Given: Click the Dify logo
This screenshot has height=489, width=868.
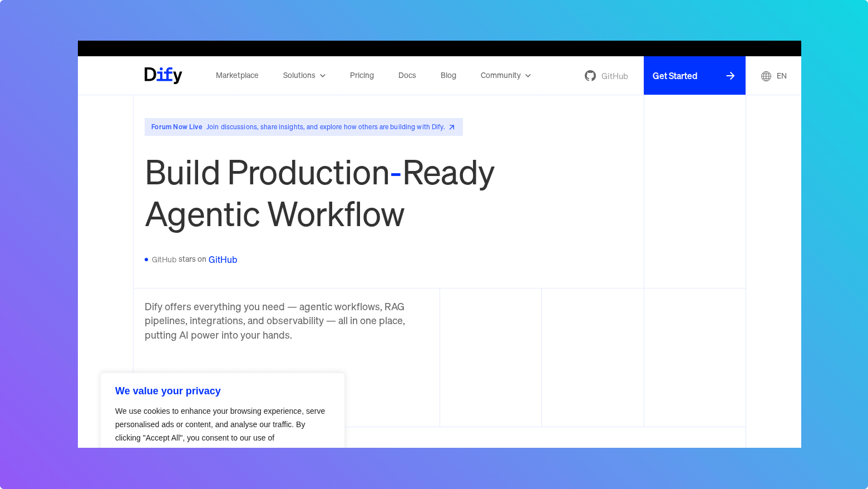Looking at the screenshot, I should tap(163, 75).
